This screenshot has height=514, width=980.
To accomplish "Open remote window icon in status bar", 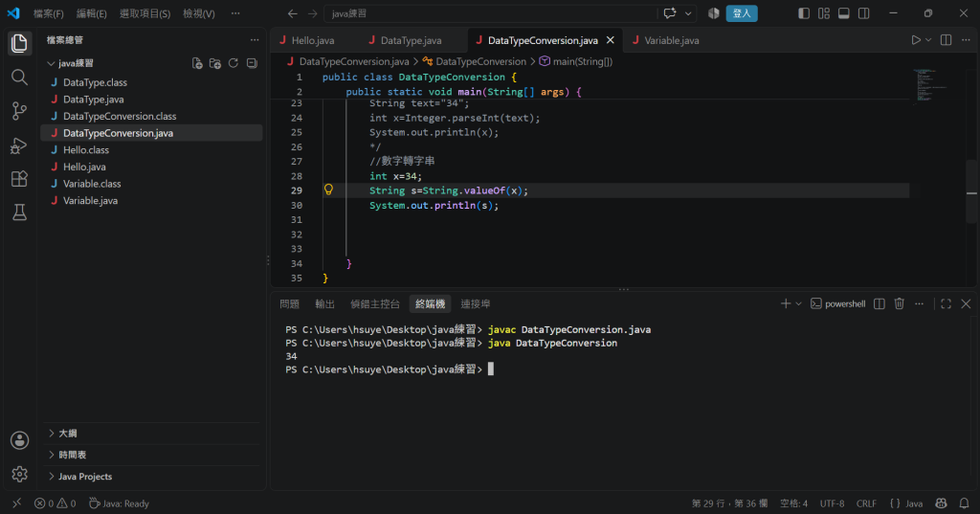I will 17,503.
